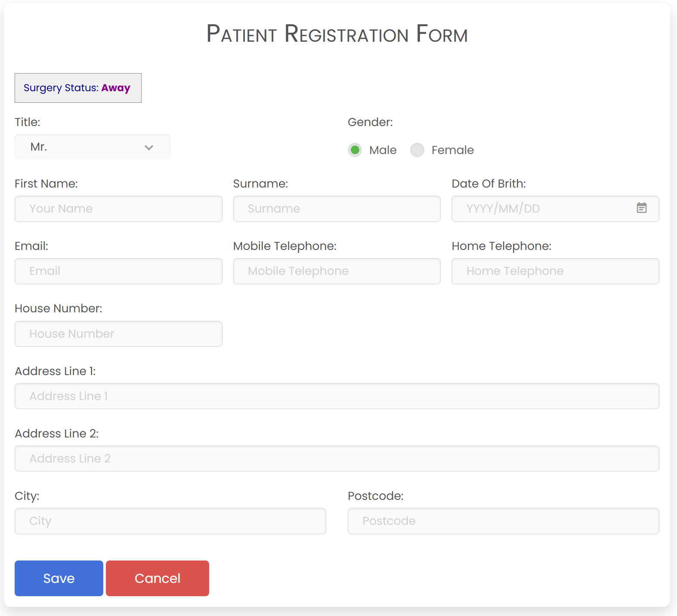Click the Mobile Telephone: label text
Screen dimensions: 677x616
285,246
